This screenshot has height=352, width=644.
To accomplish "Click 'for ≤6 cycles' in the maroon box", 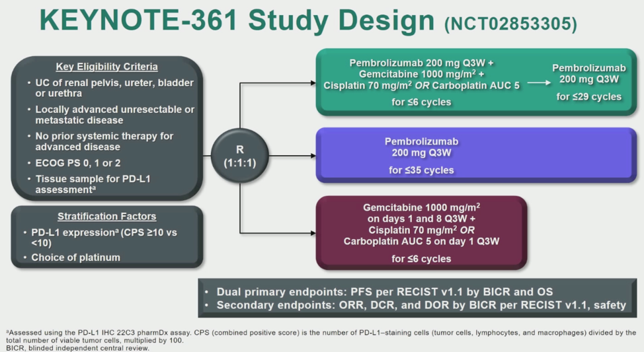I will (x=421, y=259).
